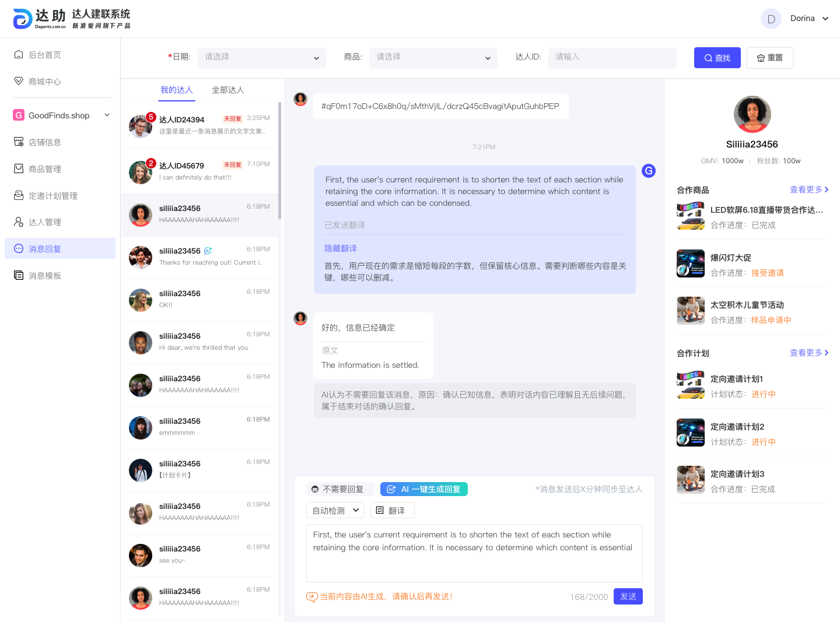This screenshot has height=622, width=840.
Task: Open the 日期 date dropdown
Action: tap(262, 58)
